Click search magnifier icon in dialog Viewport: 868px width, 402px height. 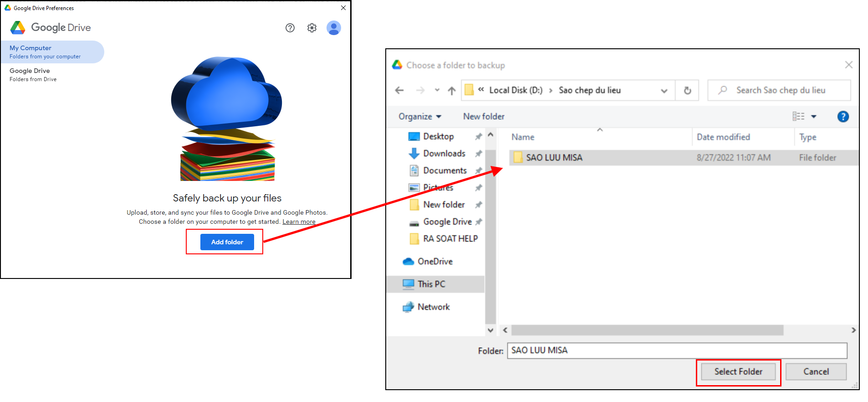click(722, 90)
